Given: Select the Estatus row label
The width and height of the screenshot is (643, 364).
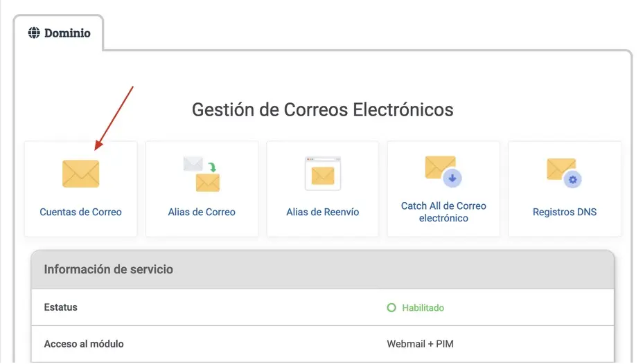Looking at the screenshot, I should (61, 307).
